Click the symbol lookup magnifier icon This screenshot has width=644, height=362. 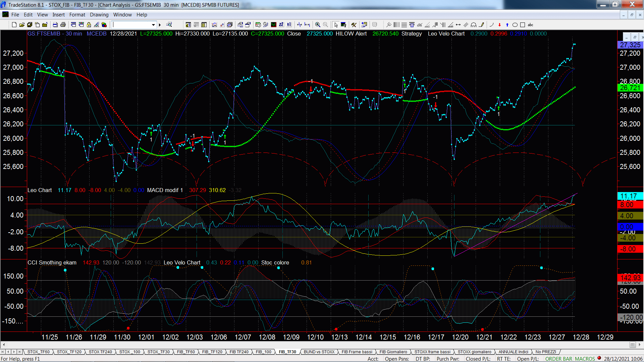pos(169,25)
